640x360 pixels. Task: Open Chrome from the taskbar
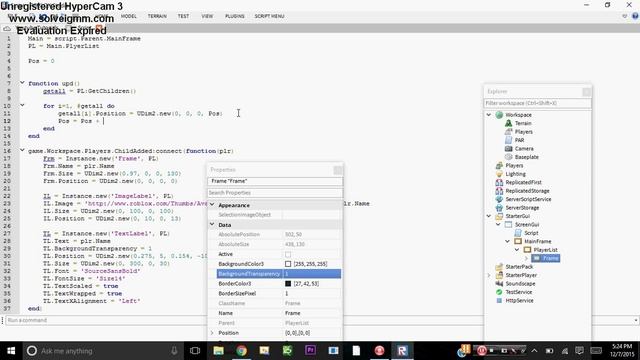(241, 351)
